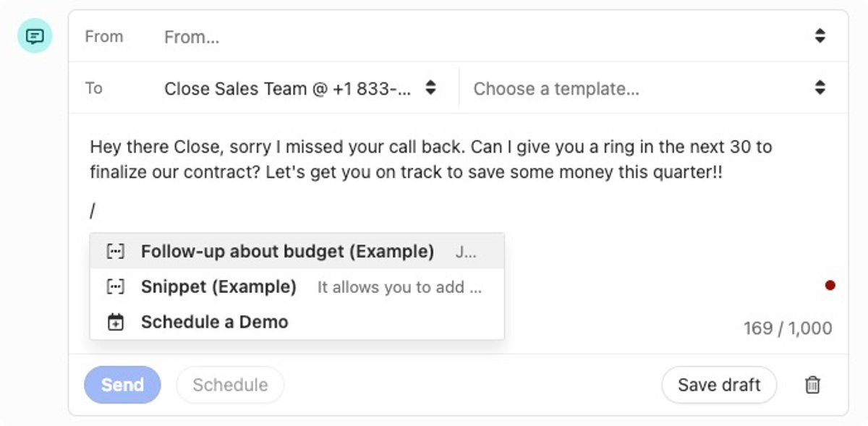Screen dimensions: 868x426
Task: Click the trash icon to delete draft
Action: pos(812,385)
